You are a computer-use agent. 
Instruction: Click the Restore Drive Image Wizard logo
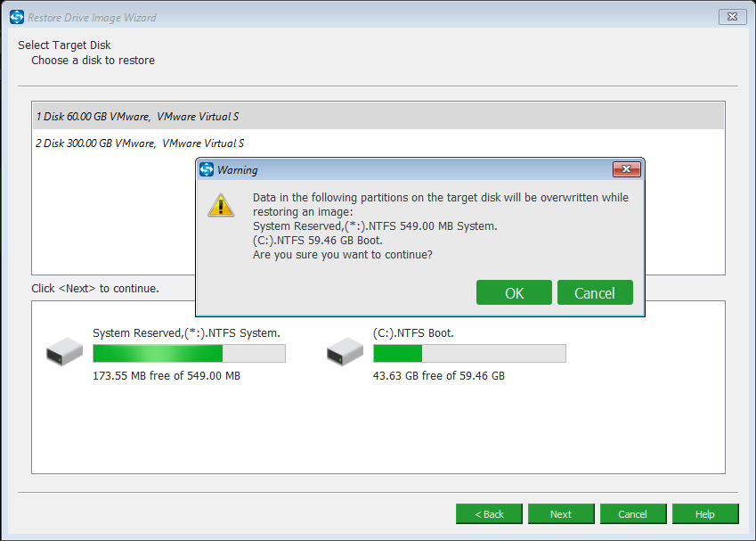pos(17,17)
